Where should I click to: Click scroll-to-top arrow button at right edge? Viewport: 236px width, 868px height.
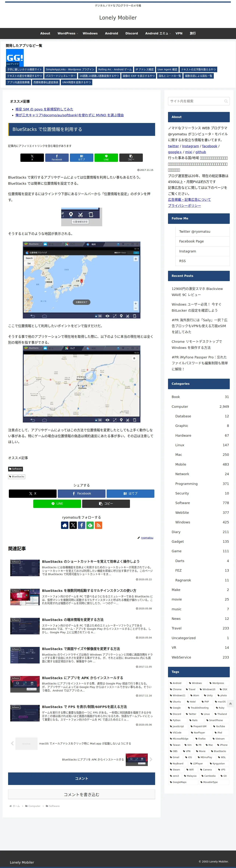(x=230, y=704)
